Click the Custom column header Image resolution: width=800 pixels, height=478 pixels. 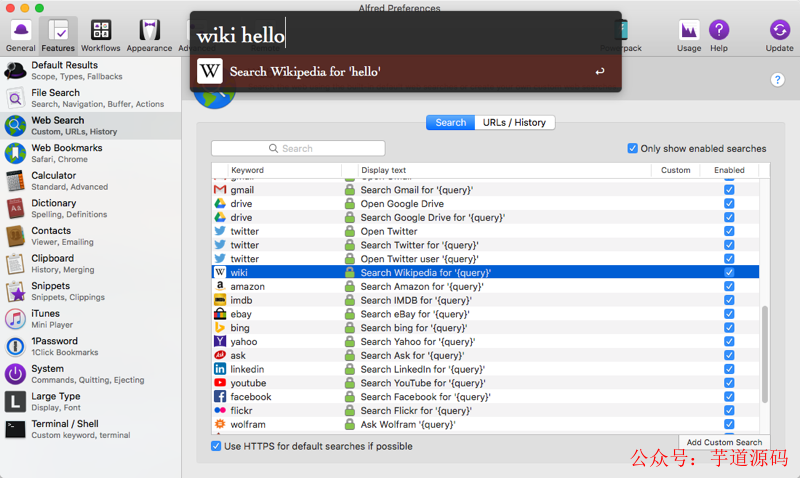coord(676,170)
